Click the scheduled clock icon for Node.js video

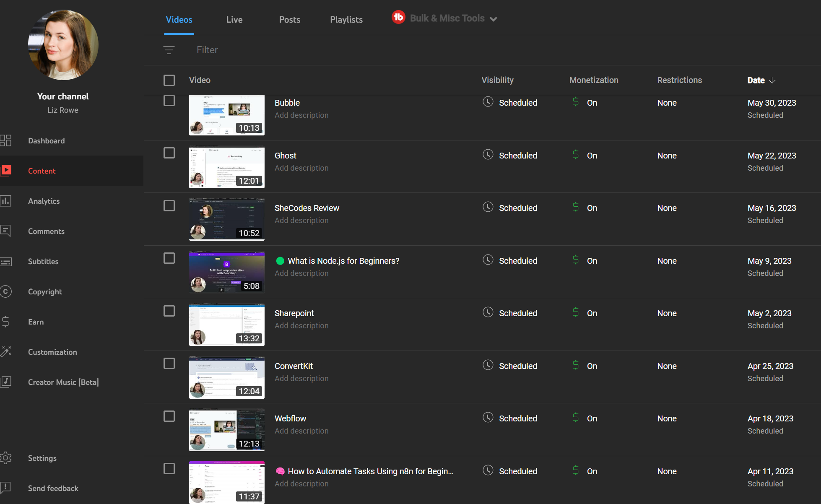coord(488,260)
